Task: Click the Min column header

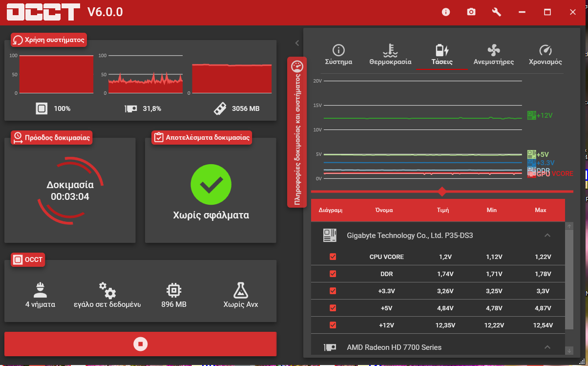Action: (x=492, y=210)
